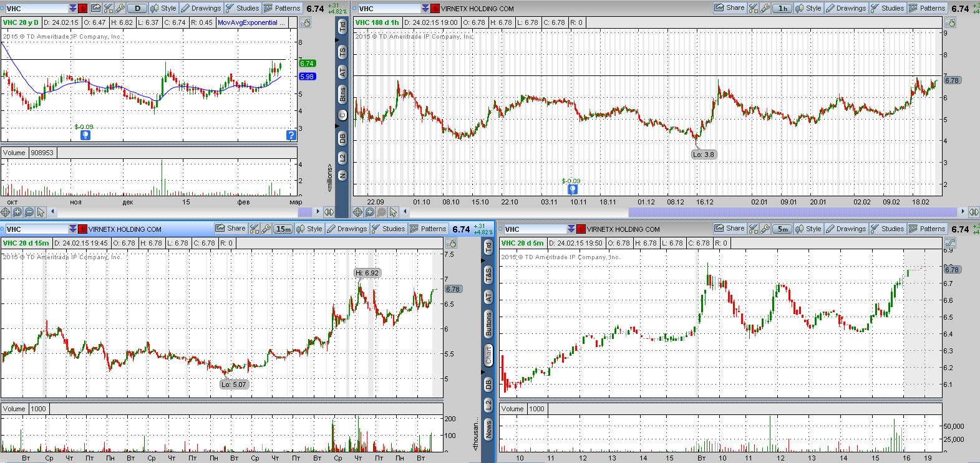Expand symbol dropdown in 15m chart
The height and width of the screenshot is (463, 980).
73,229
